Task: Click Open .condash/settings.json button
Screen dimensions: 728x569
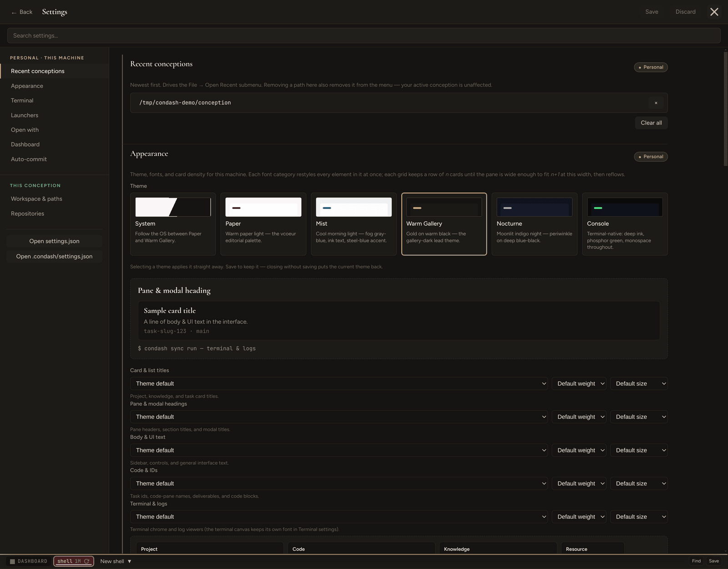Action: (x=54, y=256)
